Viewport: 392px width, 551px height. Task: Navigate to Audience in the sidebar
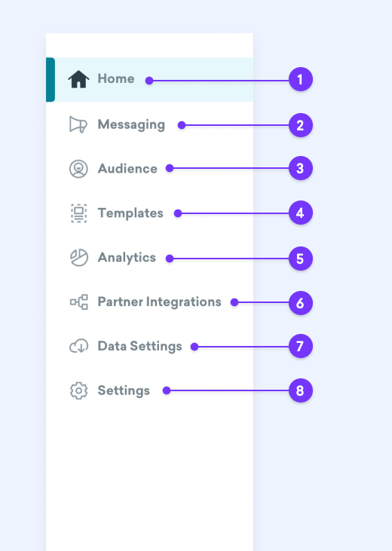[127, 169]
